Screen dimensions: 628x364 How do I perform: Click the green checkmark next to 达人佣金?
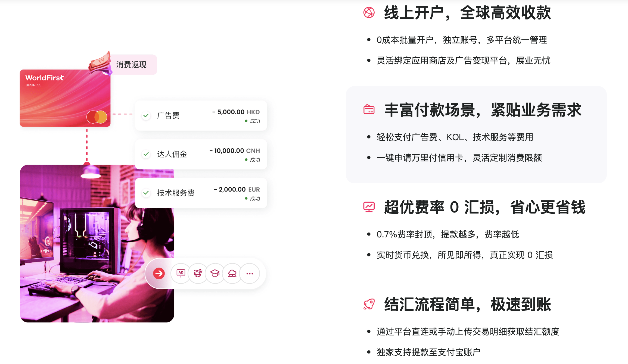tap(146, 154)
